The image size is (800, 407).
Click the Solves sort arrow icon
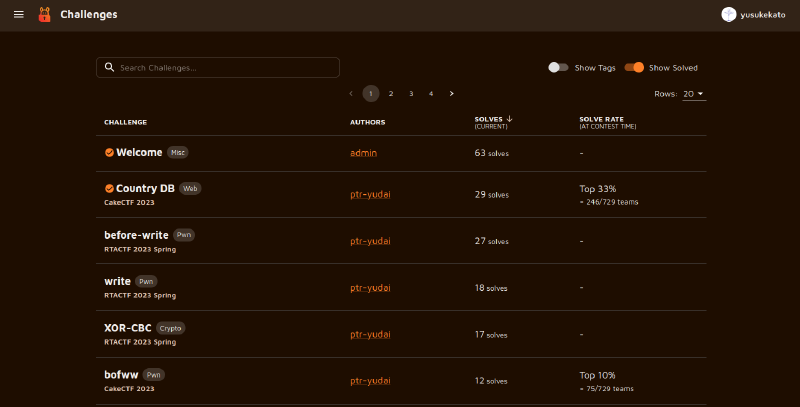tap(510, 119)
